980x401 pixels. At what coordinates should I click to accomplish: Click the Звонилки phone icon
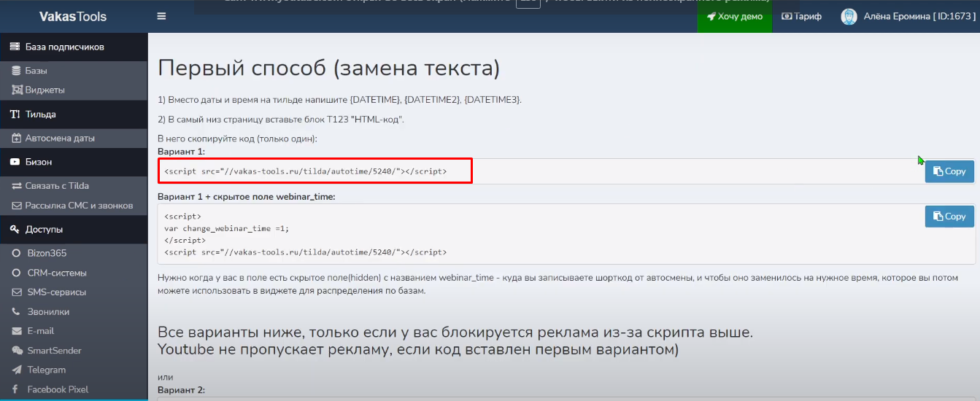click(16, 311)
